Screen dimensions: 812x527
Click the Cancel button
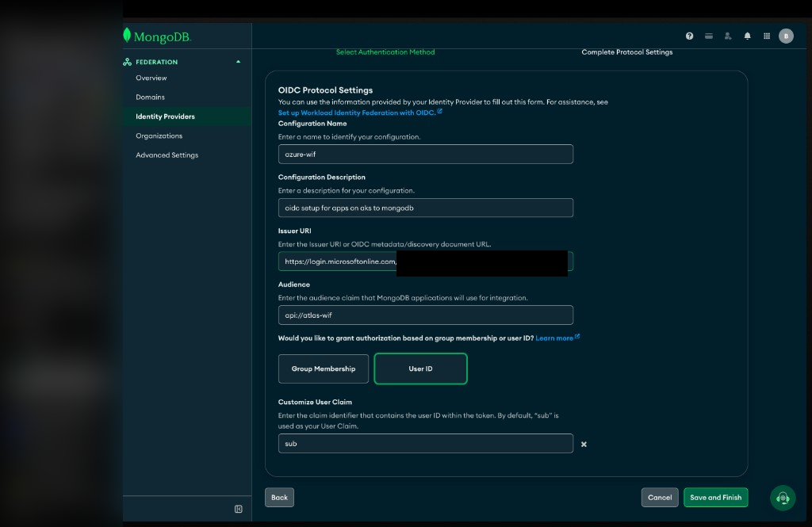coord(660,498)
